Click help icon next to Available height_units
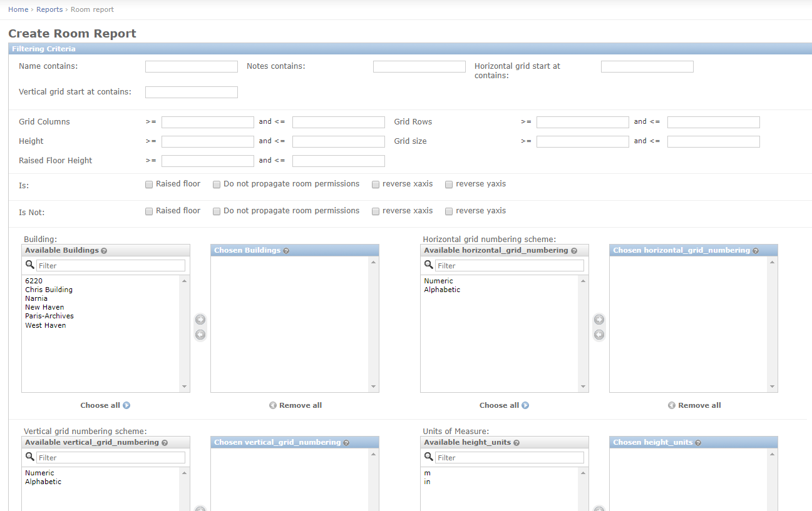Image resolution: width=812 pixels, height=511 pixels. pyautogui.click(x=516, y=443)
